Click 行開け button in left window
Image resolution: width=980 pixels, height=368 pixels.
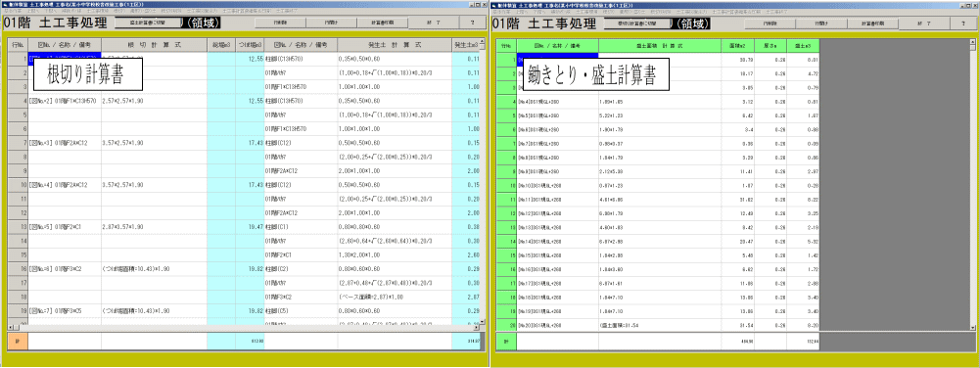tap(331, 22)
